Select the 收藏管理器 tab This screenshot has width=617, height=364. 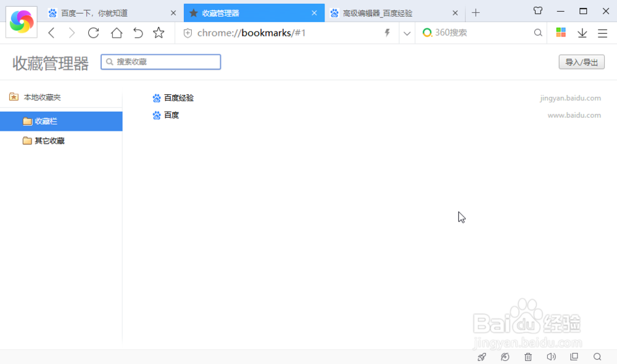(x=254, y=13)
